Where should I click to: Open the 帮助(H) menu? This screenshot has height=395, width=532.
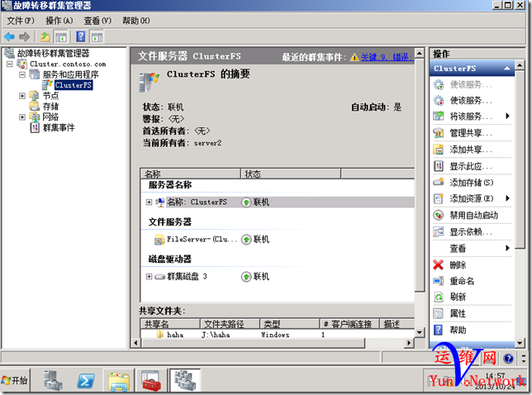pyautogui.click(x=136, y=21)
